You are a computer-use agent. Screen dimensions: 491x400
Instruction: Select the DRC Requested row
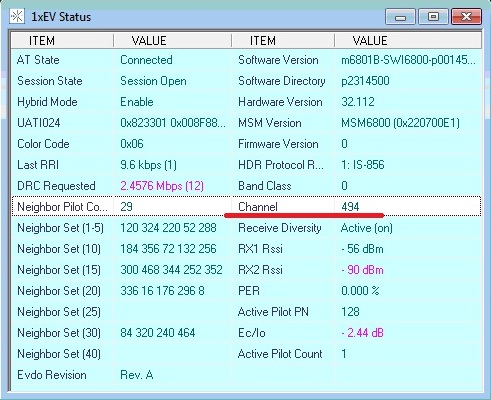point(246,186)
